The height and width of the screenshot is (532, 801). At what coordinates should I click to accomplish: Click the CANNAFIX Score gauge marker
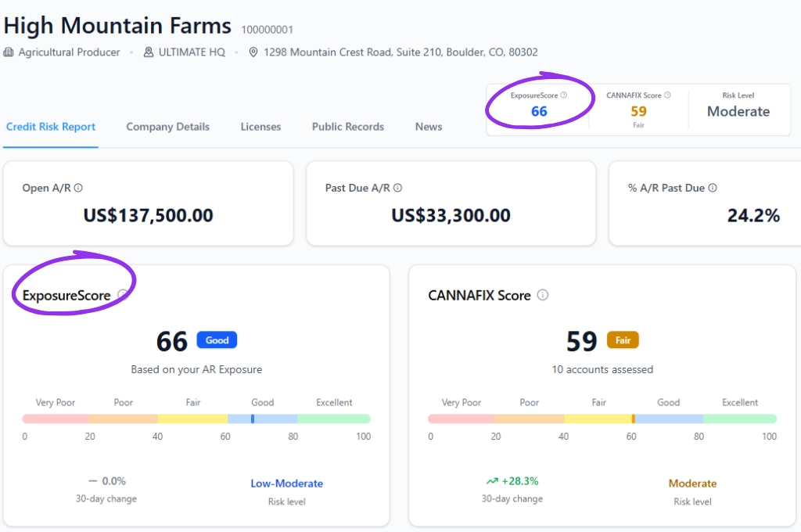(x=634, y=419)
